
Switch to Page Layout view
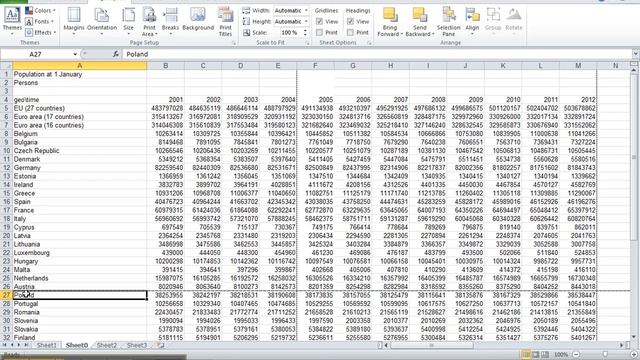536,354
